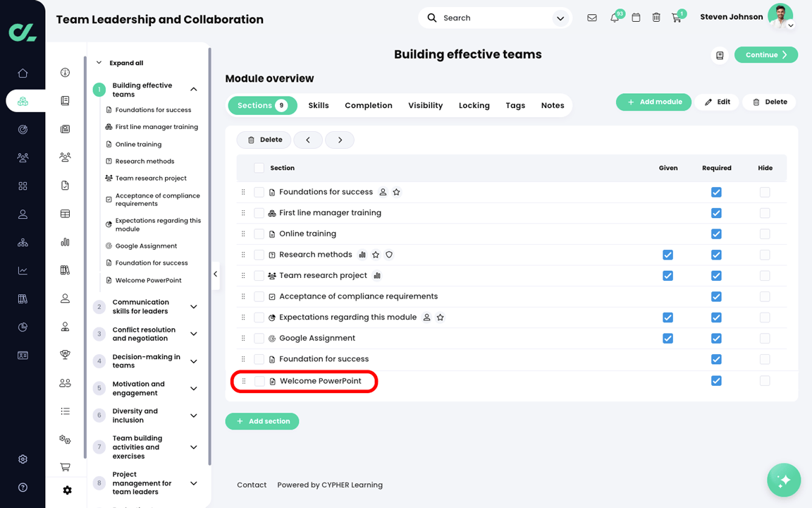
Task: Uncheck Given for Research methods
Action: coord(668,255)
